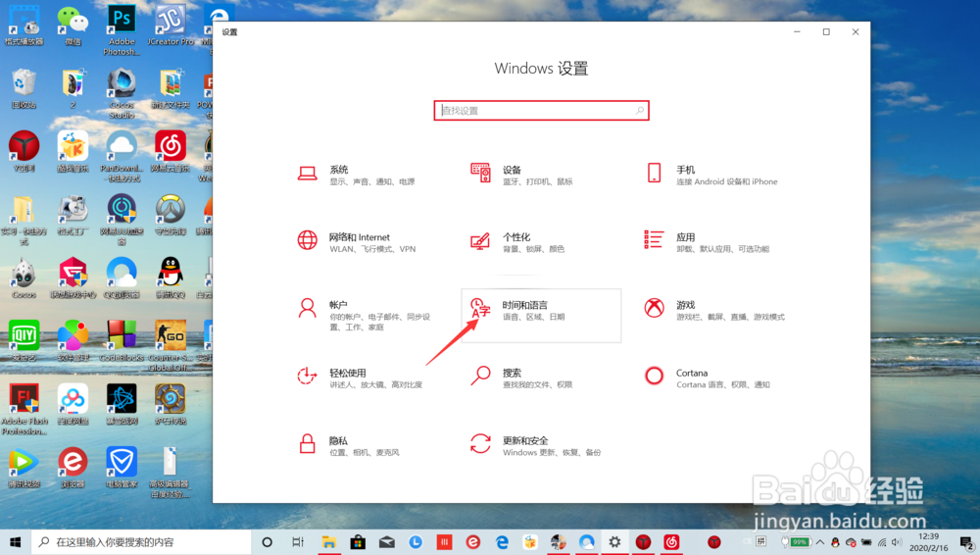Select the 腾讯视频 desktop shortcut

coord(24,468)
